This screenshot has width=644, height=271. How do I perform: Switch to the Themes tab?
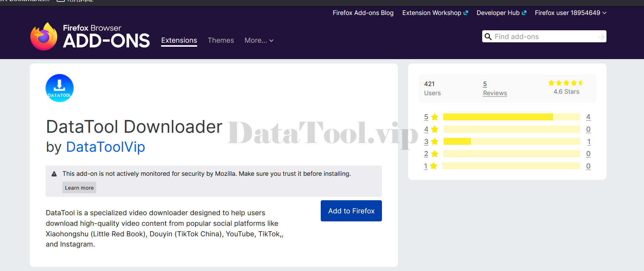tap(220, 40)
